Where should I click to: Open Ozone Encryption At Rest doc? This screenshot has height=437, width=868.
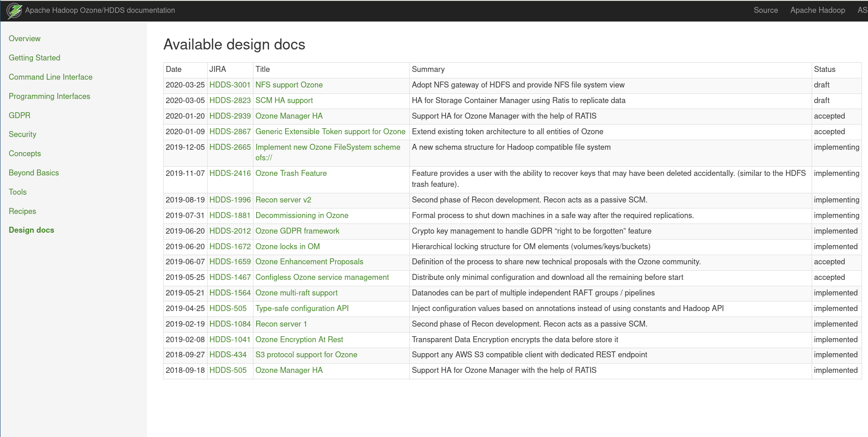tap(299, 339)
